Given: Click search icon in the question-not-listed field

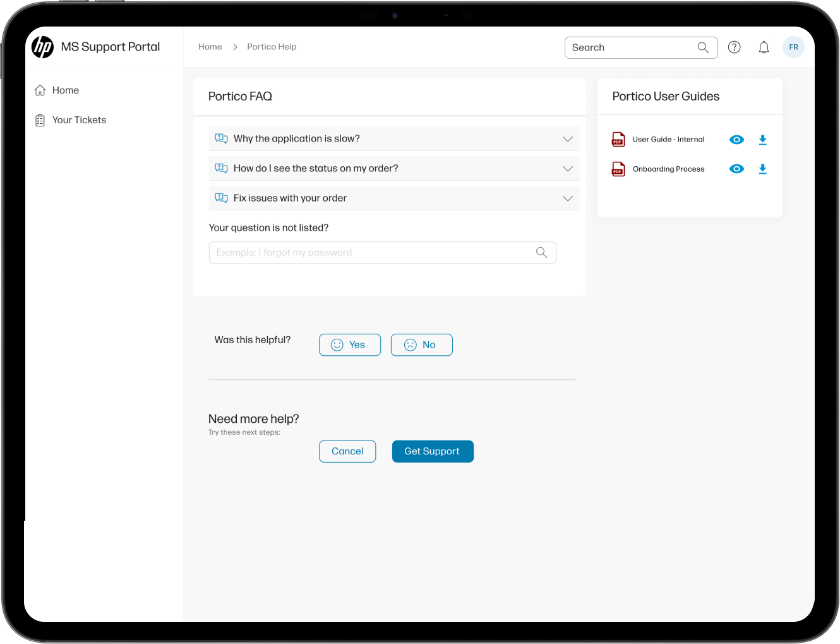Looking at the screenshot, I should [541, 252].
